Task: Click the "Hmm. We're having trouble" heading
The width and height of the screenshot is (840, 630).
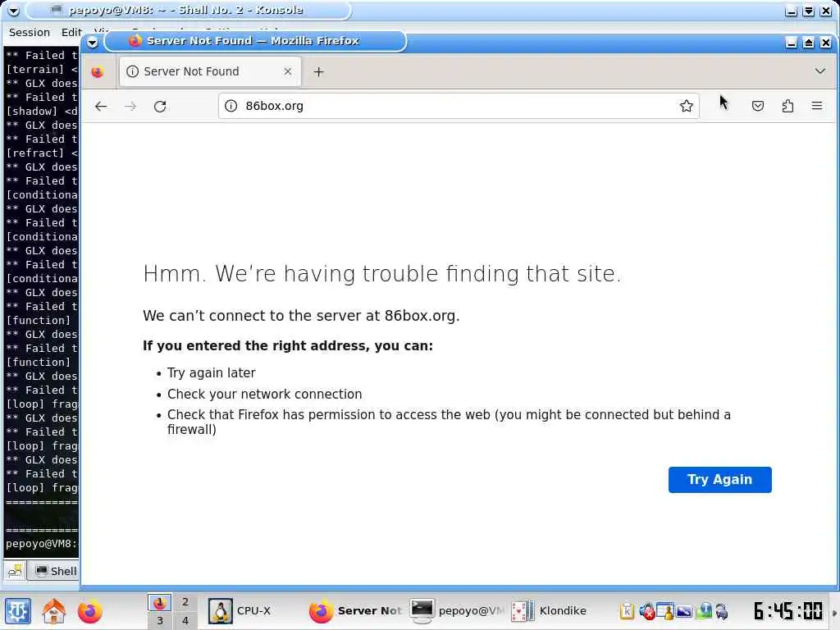Action: tap(382, 274)
